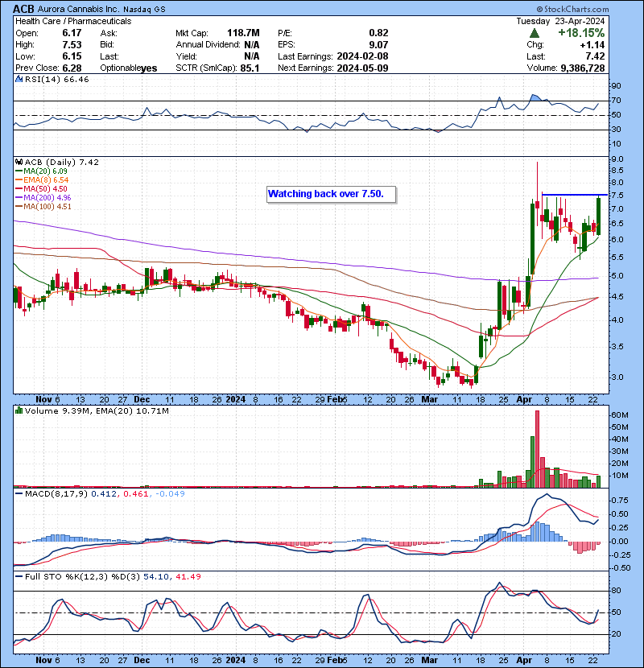The image size is (644, 668).
Task: Click the Next Earnings date 2024-05-09
Action: pyautogui.click(x=362, y=68)
